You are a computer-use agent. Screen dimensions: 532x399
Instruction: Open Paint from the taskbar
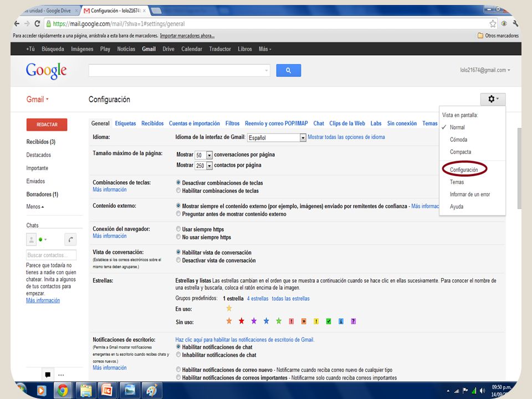(x=152, y=391)
